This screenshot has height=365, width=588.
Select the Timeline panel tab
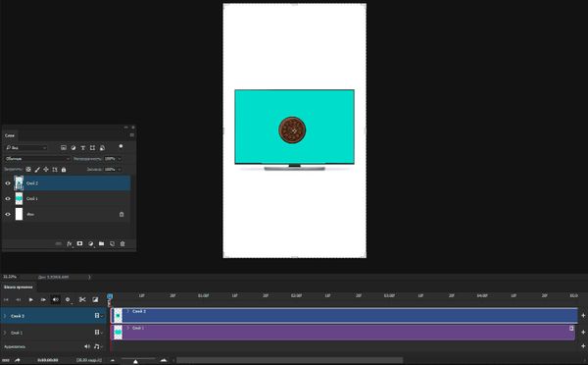18,287
